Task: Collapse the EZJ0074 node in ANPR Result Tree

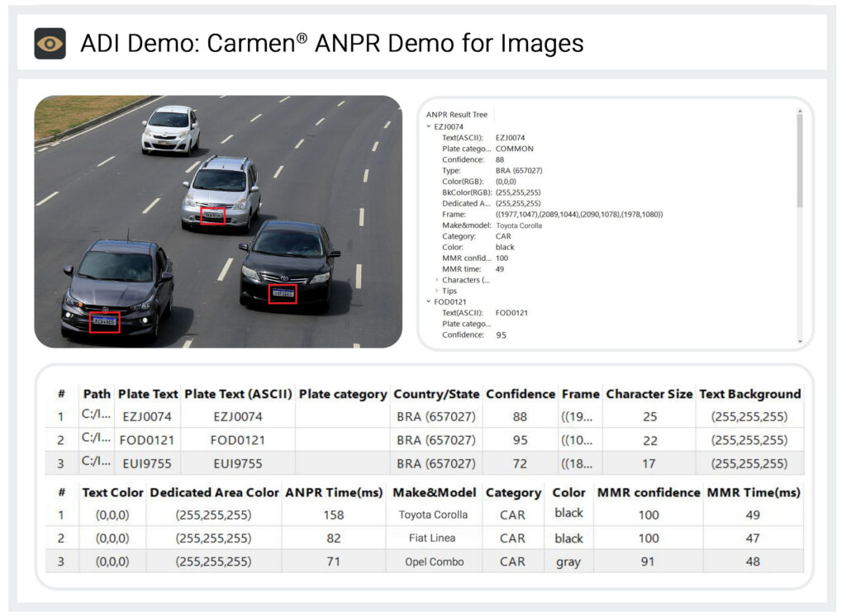Action: [x=428, y=126]
